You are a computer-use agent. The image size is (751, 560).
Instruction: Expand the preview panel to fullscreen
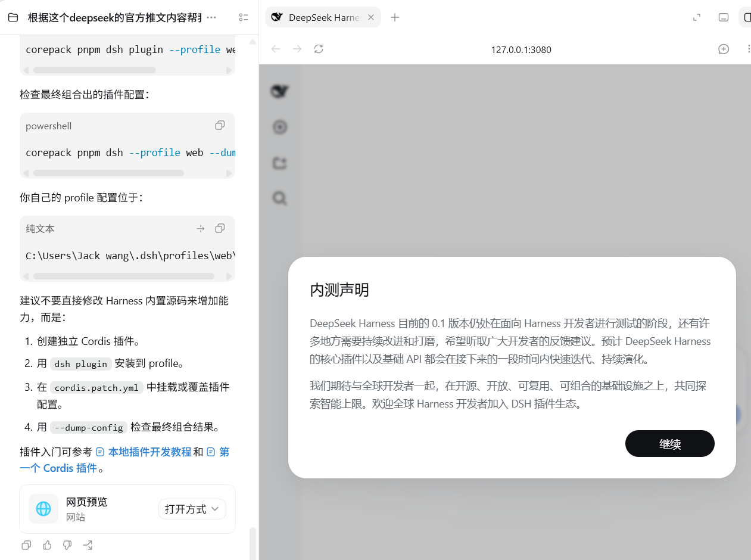[x=697, y=17]
